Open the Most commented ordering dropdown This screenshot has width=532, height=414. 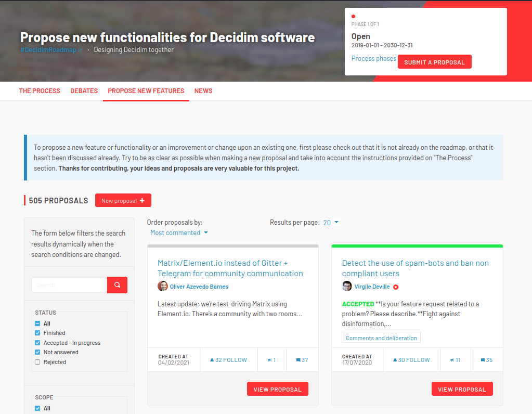tap(179, 233)
